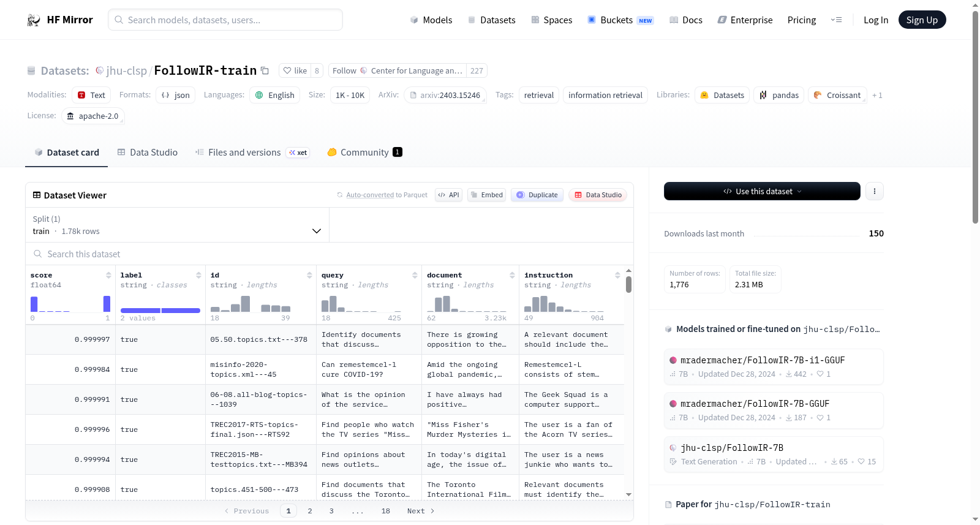980x525 pixels.
Task: Click the API button in Dataset Viewer
Action: coord(448,195)
